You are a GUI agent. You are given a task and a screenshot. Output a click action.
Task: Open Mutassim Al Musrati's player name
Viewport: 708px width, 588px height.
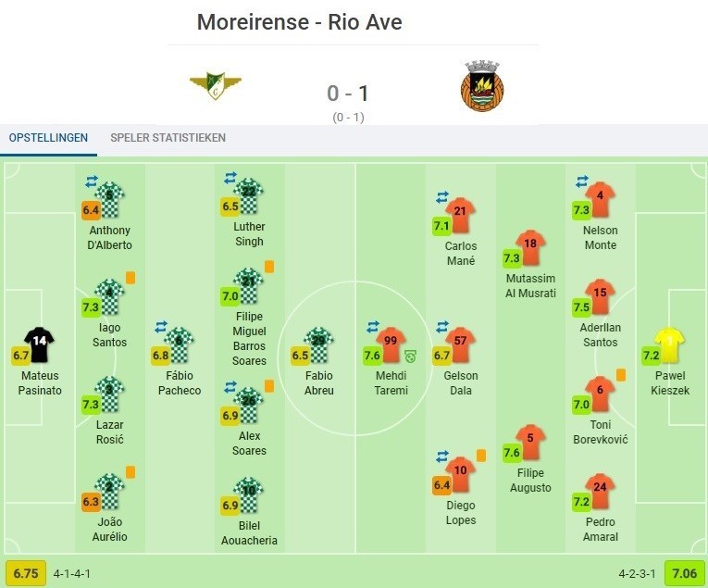pyautogui.click(x=531, y=286)
